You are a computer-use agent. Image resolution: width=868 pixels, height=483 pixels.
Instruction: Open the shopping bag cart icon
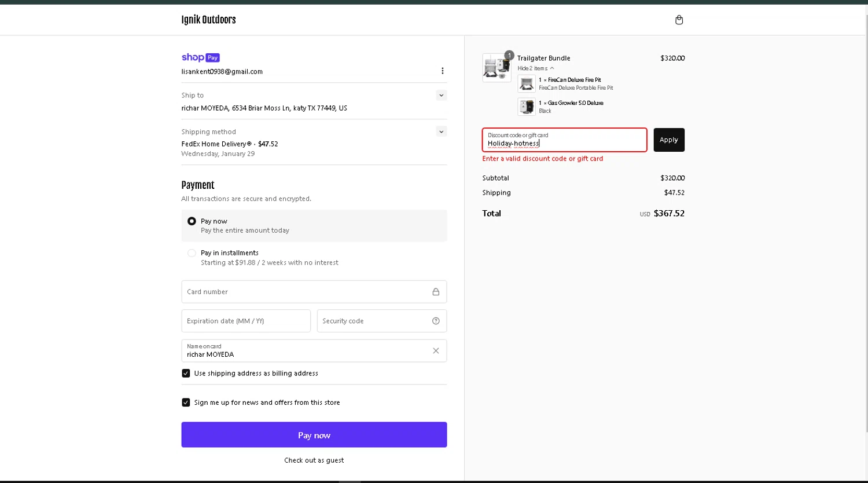[x=679, y=20]
